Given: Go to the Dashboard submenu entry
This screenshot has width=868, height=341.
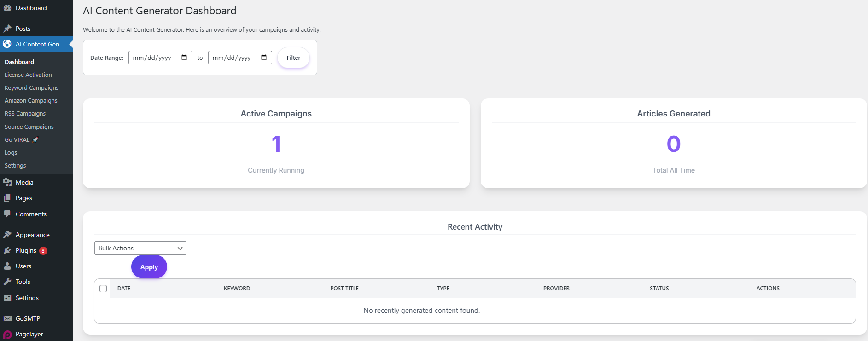Looking at the screenshot, I should pos(19,62).
